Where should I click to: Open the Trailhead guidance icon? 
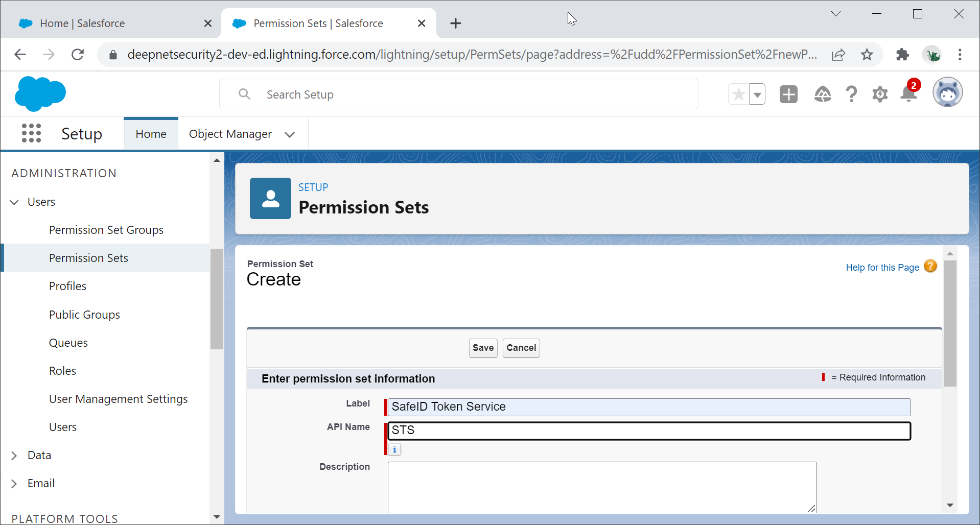coord(822,94)
